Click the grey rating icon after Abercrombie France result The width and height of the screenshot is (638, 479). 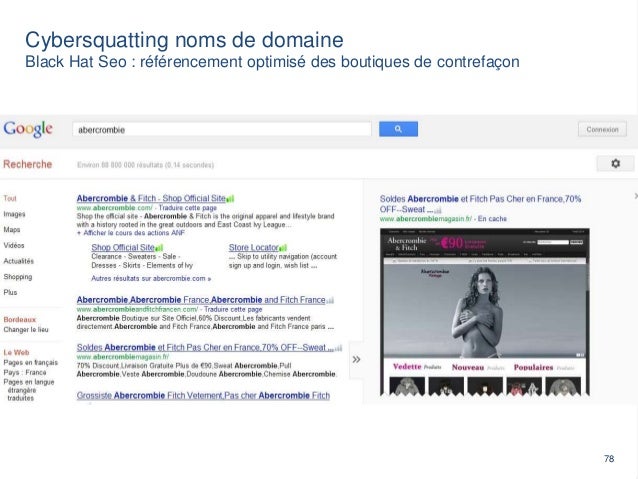[x=330, y=300]
